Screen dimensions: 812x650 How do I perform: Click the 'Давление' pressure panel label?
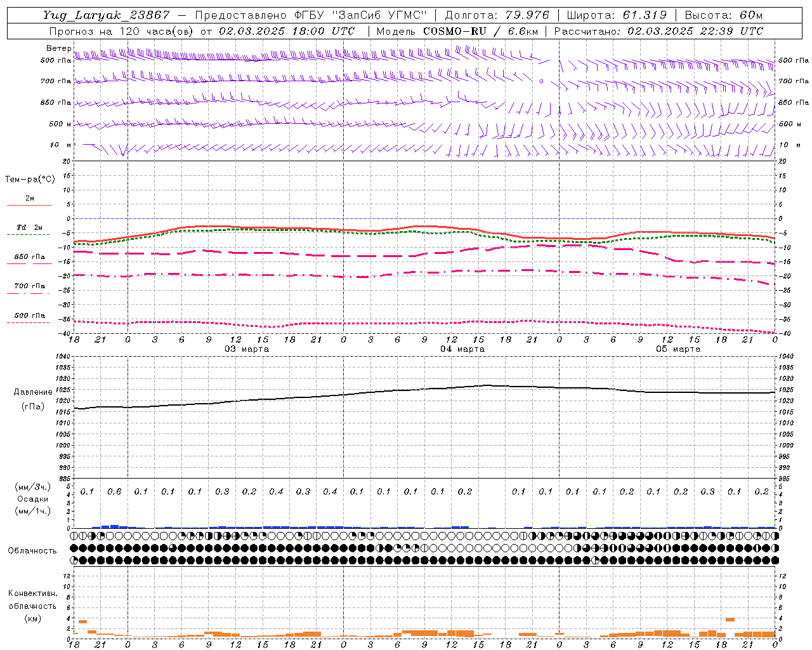33,392
